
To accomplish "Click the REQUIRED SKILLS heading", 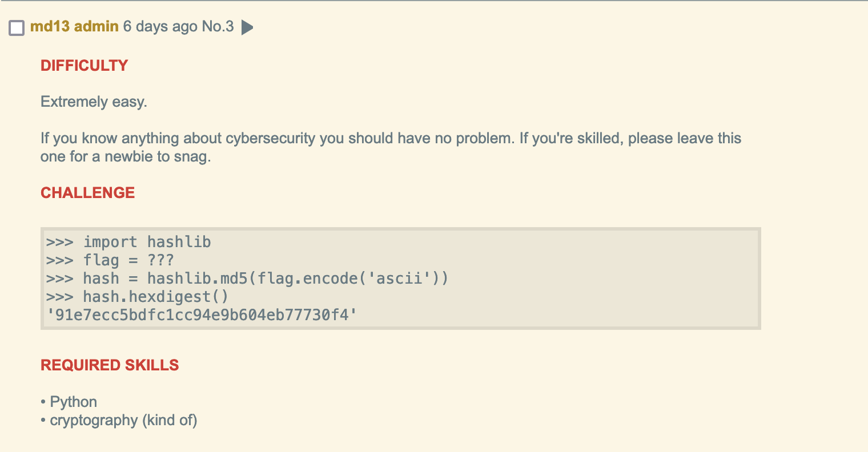I will [110, 365].
